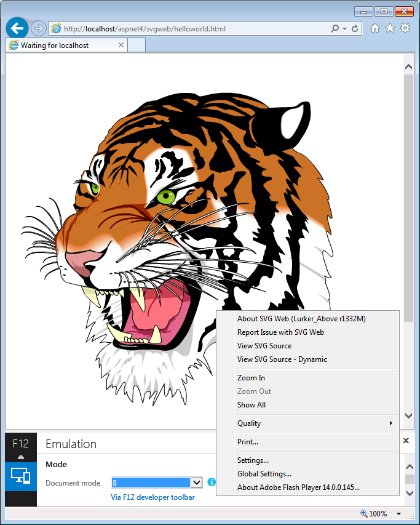Click the zoom level magnifier 100% button
This screenshot has height=525, width=420.
point(373,514)
